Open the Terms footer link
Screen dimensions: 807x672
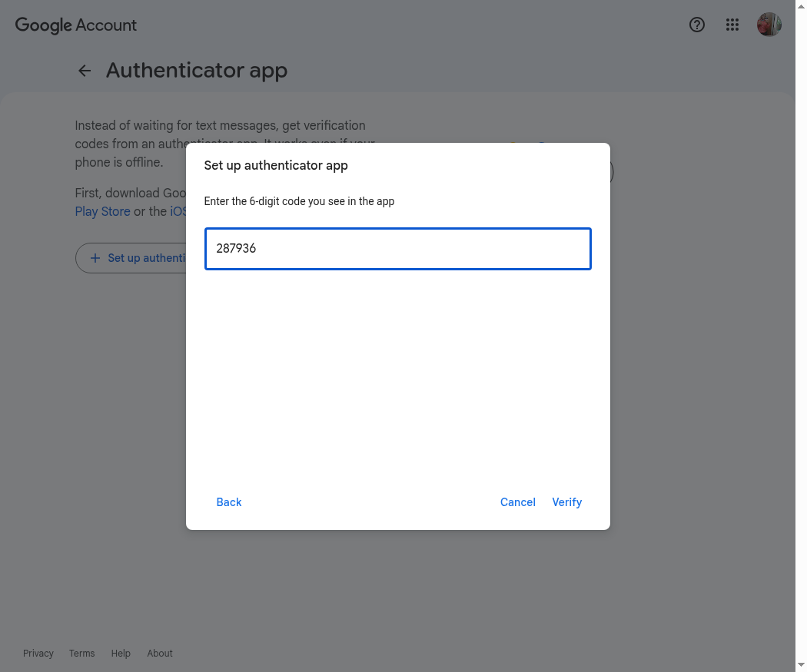click(81, 653)
